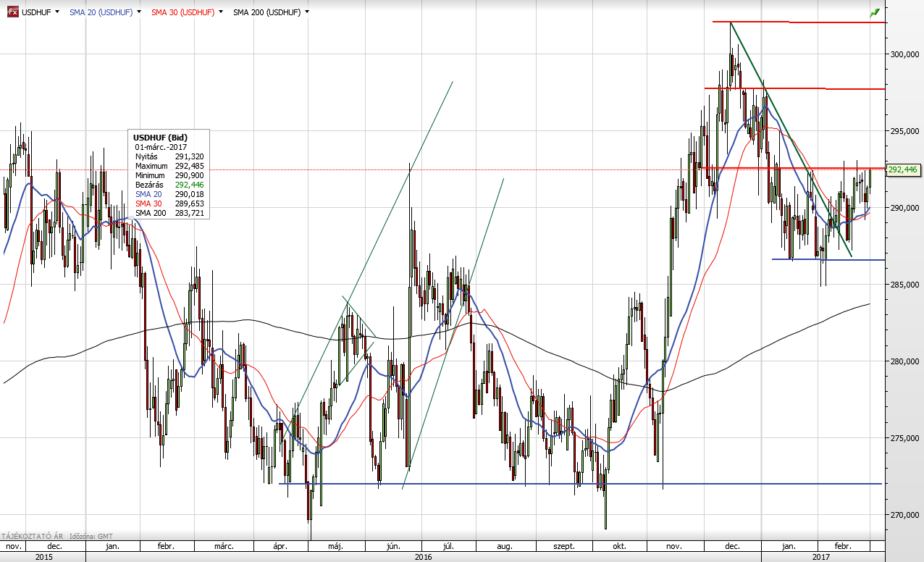924x562 pixels.
Task: Click the Nyitás value 291,320
Action: [189, 156]
